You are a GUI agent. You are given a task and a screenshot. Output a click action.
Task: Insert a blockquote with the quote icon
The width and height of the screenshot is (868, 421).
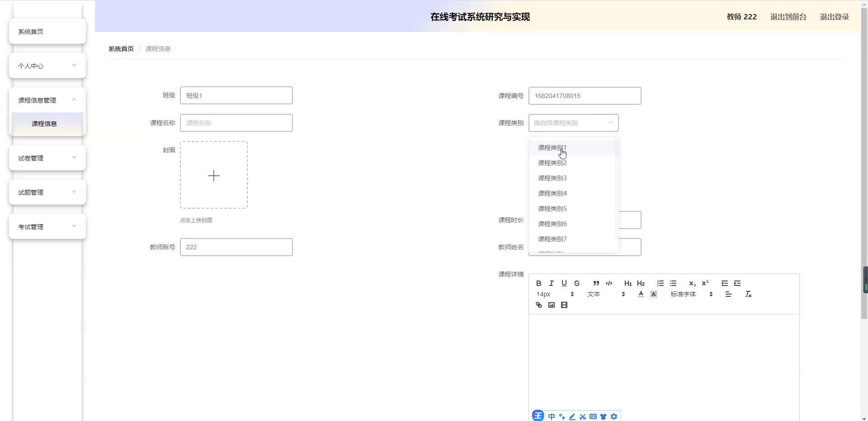(x=596, y=283)
